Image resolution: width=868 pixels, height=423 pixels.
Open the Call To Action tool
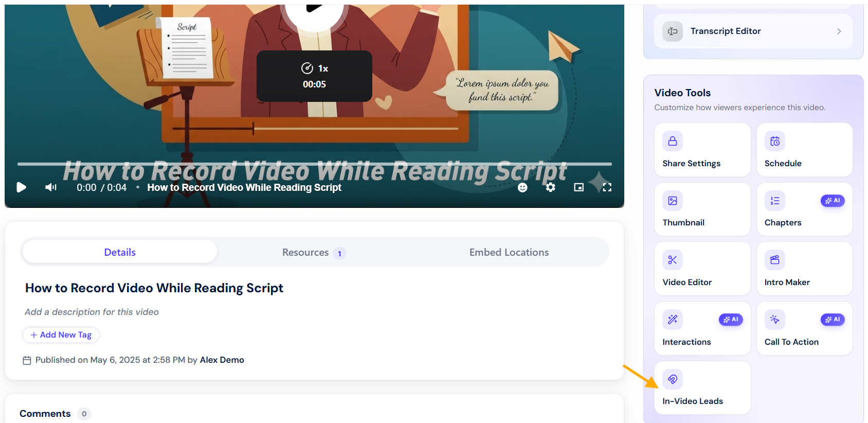pos(805,328)
